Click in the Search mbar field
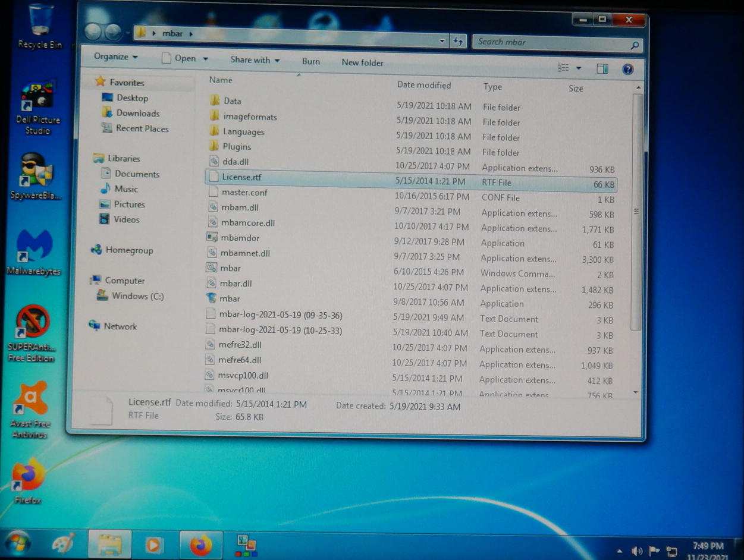 click(551, 42)
